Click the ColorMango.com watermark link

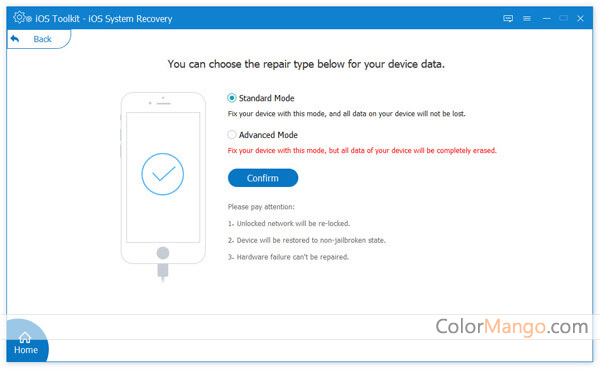tap(512, 327)
